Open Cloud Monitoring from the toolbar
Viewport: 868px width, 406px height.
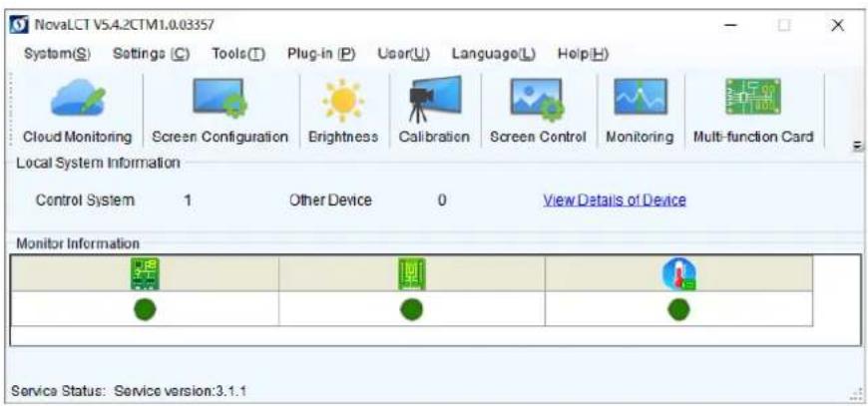click(78, 111)
